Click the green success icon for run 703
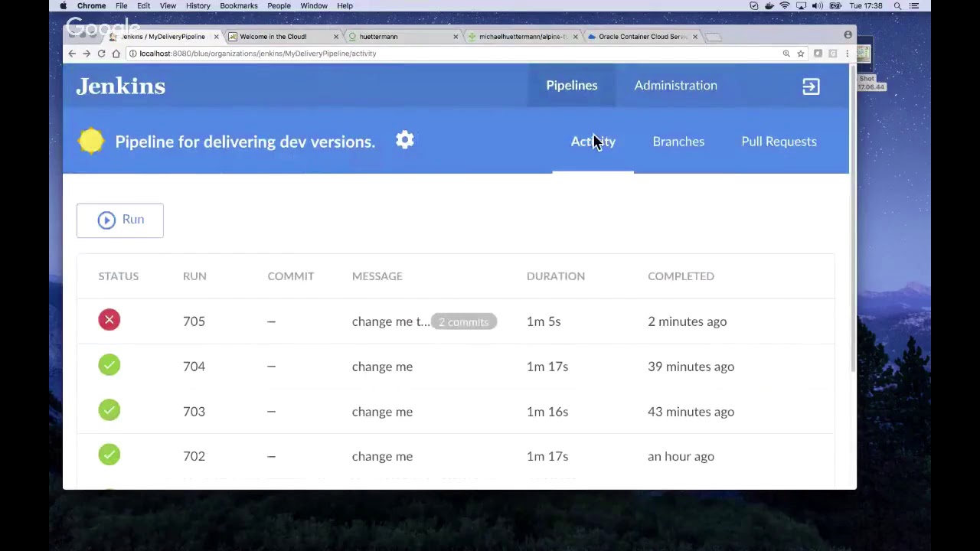 tap(109, 410)
